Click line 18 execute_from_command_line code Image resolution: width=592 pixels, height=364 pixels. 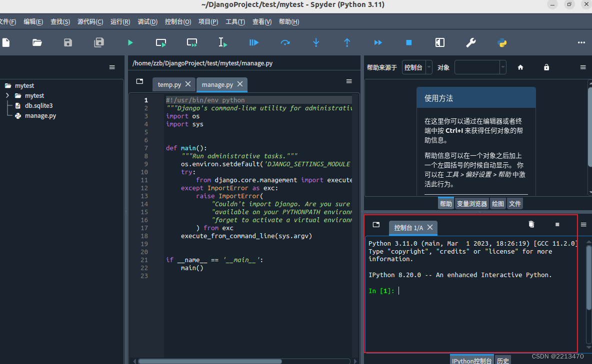(x=246, y=236)
